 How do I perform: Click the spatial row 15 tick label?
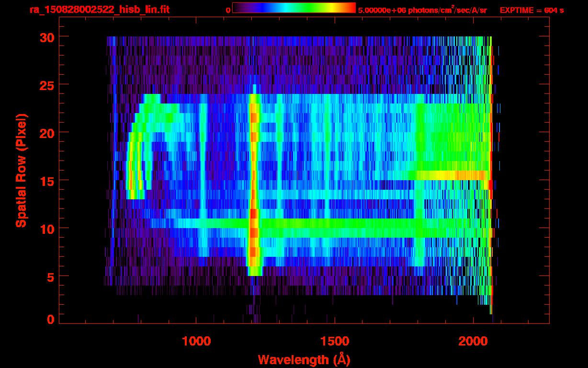[47, 181]
